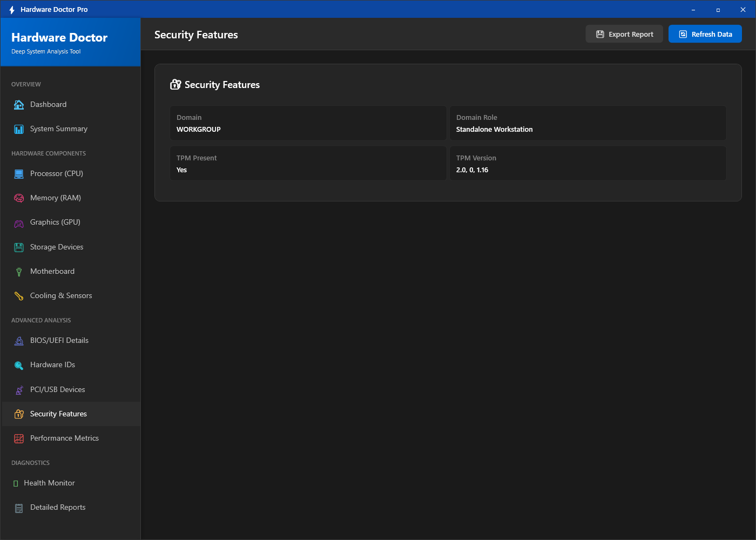Open Processor (CPU) section
Image resolution: width=756 pixels, height=540 pixels.
[x=71, y=174]
